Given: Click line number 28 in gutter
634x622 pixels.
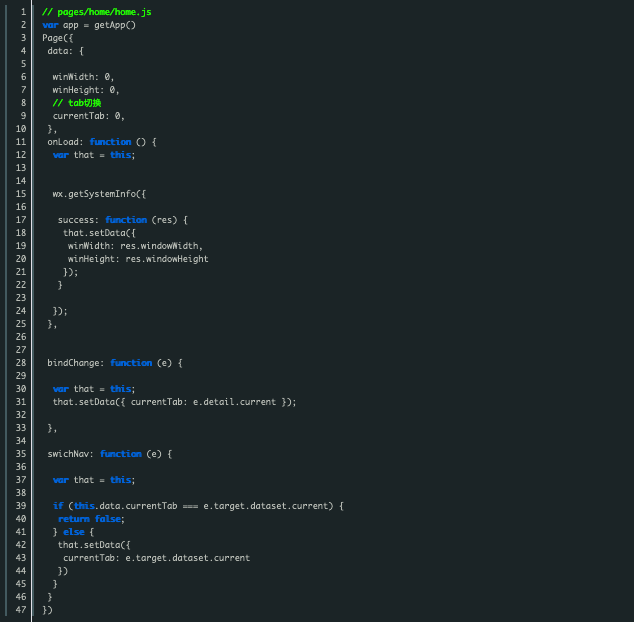Looking at the screenshot, I should 21,363.
